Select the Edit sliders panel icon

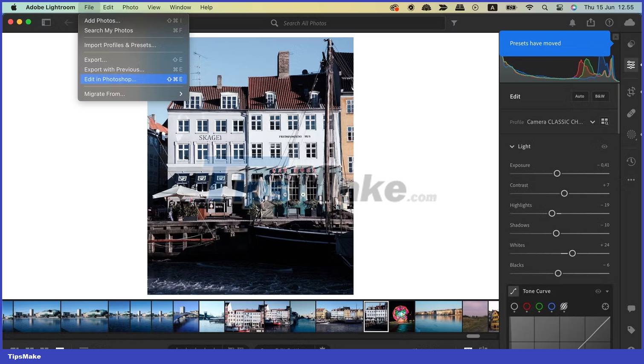(630, 64)
